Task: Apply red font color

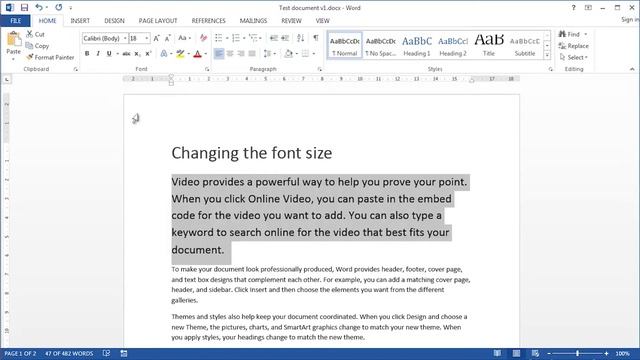Action: (198, 53)
